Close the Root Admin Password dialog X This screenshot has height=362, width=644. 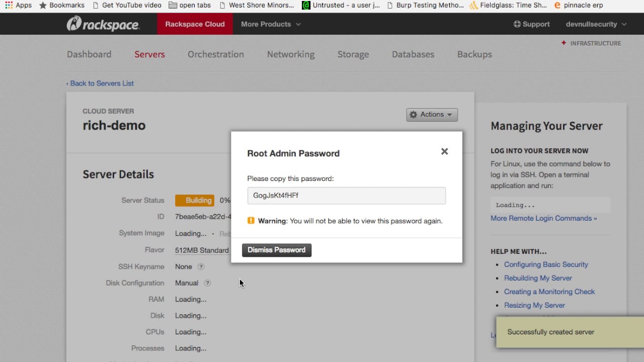coord(444,151)
